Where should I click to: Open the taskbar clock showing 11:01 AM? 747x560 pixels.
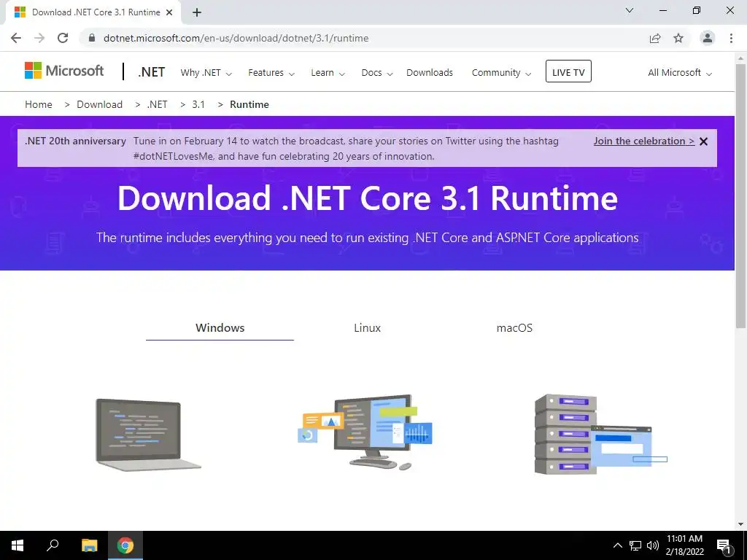[x=684, y=545]
